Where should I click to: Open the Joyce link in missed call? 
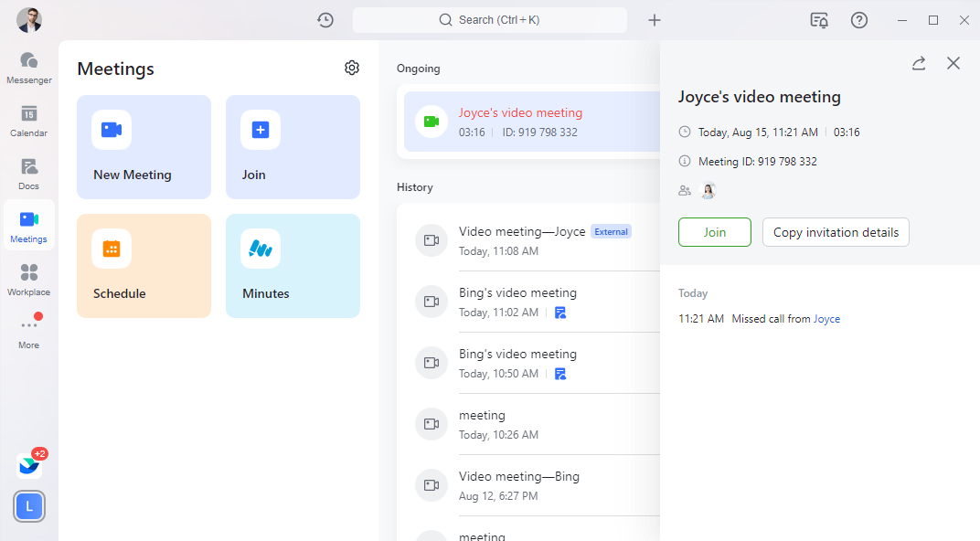click(826, 319)
